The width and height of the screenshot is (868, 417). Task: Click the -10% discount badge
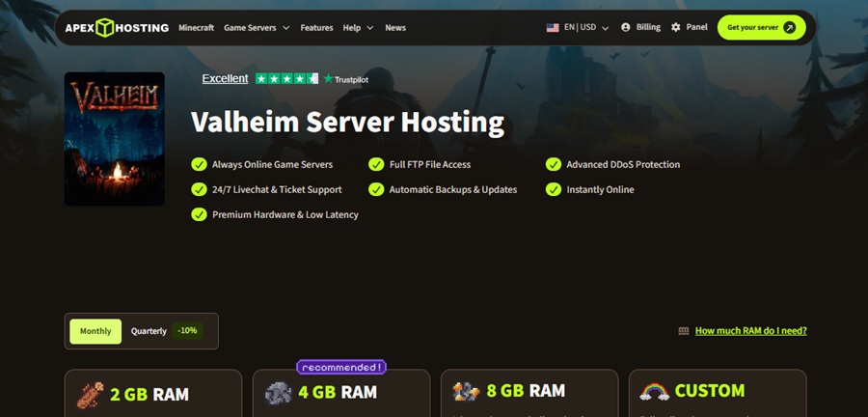tap(187, 331)
